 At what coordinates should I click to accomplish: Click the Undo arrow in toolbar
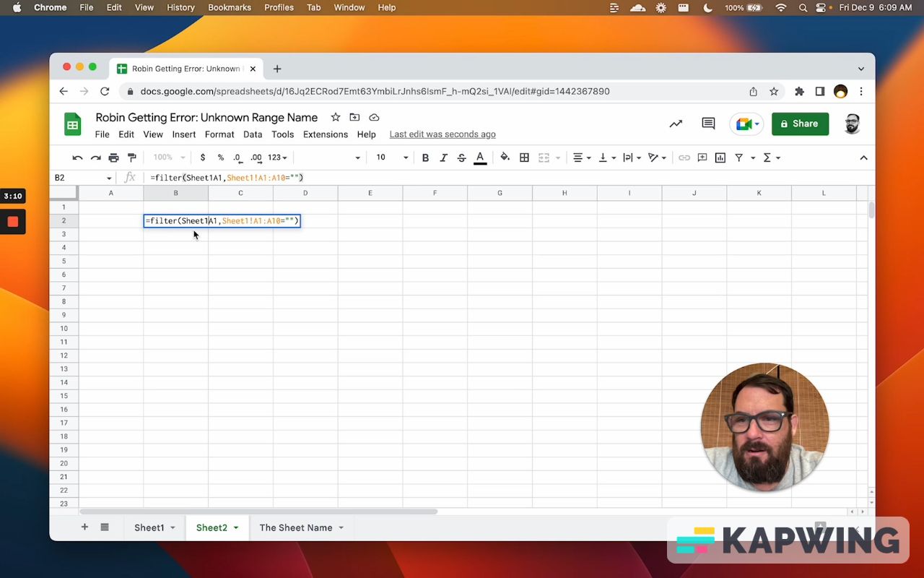point(77,158)
